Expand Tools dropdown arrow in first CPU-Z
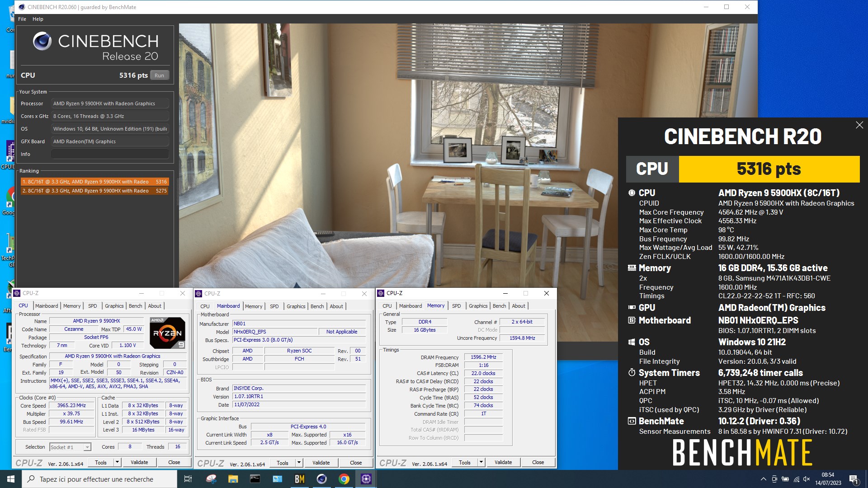868x488 pixels. [x=117, y=462]
